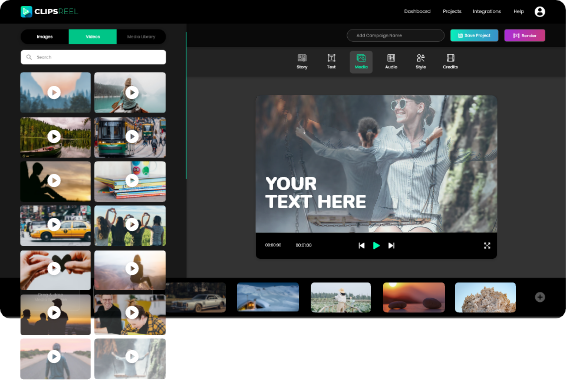Image resolution: width=566 pixels, height=380 pixels.
Task: Select the sunset stones timeline slide
Action: pos(414,297)
